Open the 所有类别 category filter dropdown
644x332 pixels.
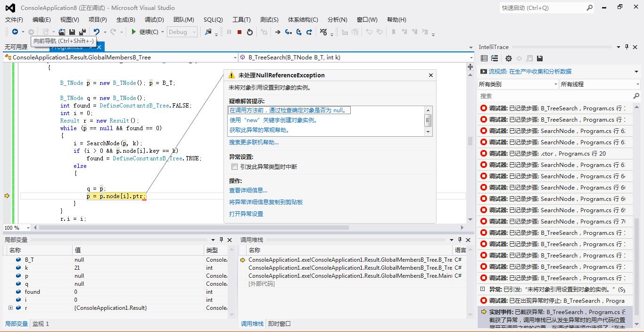pyautogui.click(x=518, y=84)
